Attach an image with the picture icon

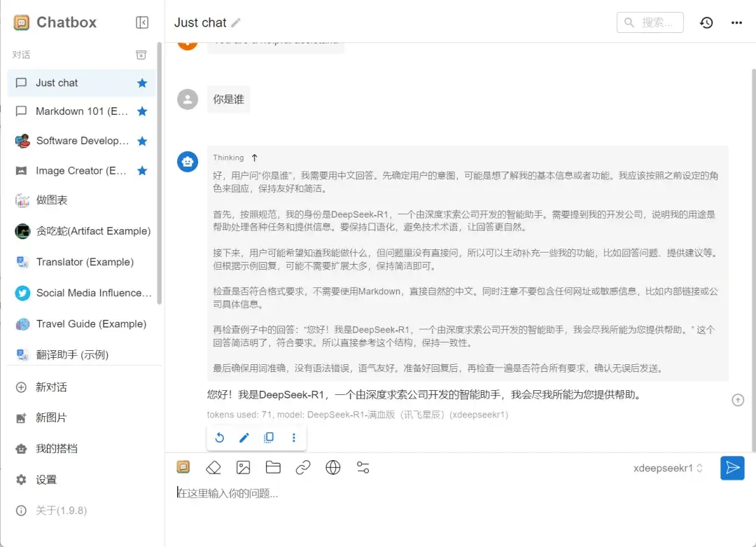[x=243, y=467]
